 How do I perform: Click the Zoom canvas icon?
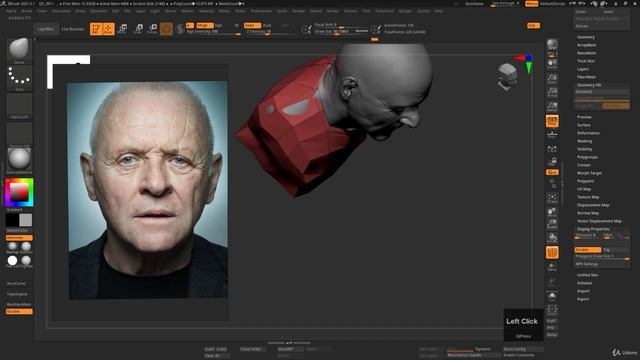552,78
